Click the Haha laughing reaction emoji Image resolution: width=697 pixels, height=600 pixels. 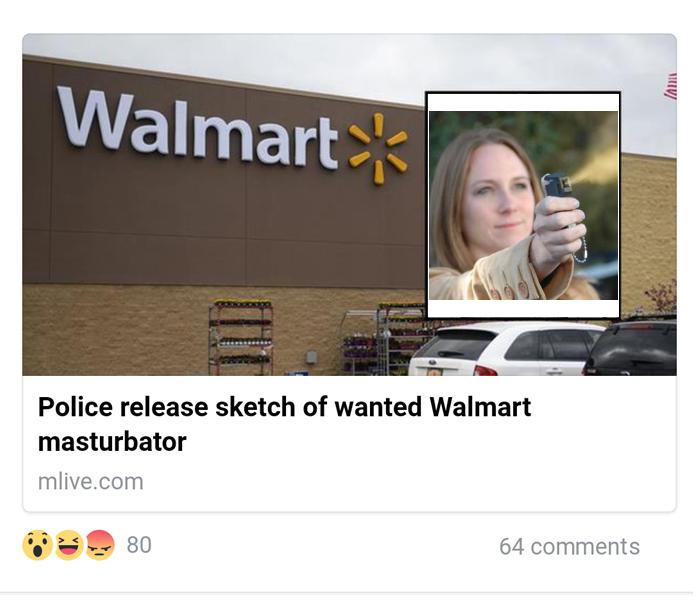(x=68, y=545)
